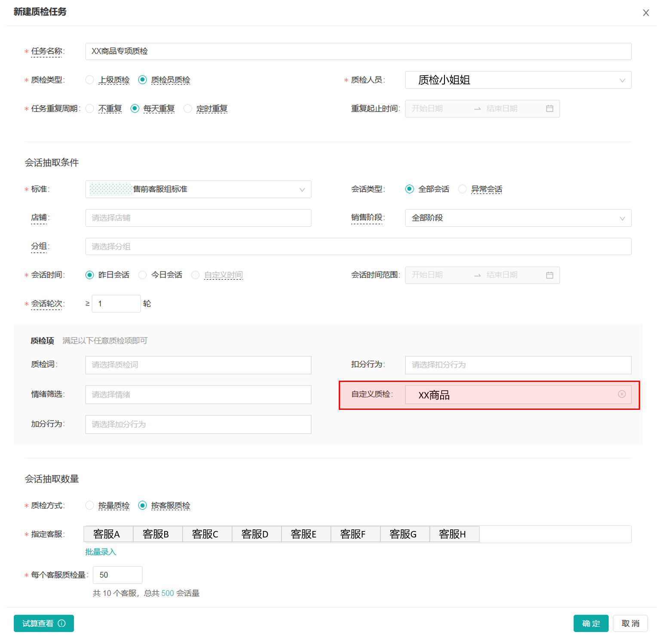Choose 每天重复 task cycle

tap(135, 109)
